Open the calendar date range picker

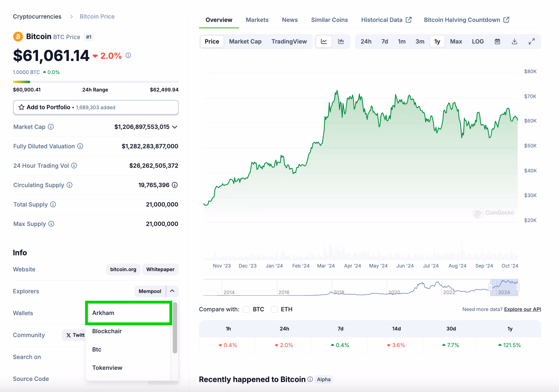pos(497,42)
